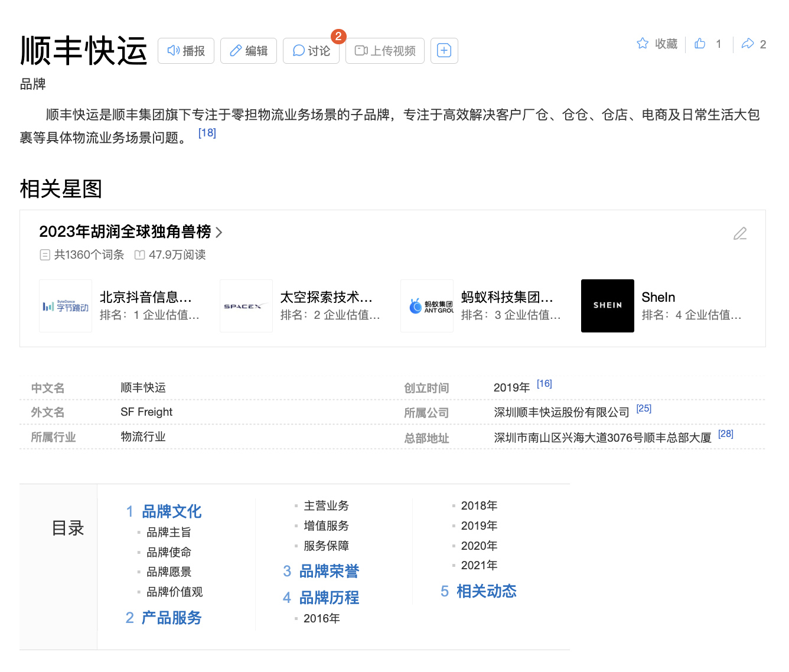Click the ByteDance 字节跳动 logo thumbnail
The height and width of the screenshot is (672, 789).
(66, 306)
